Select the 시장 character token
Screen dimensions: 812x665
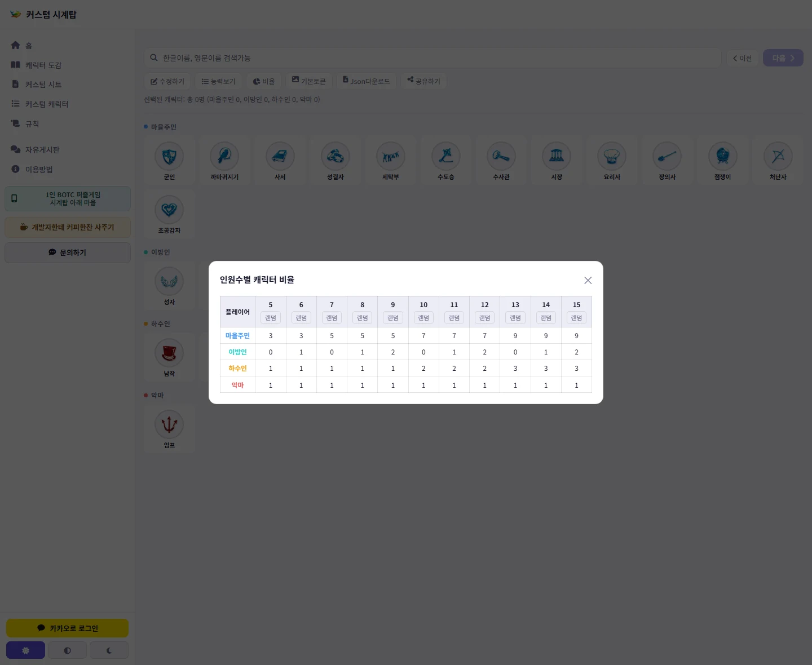[x=557, y=160]
